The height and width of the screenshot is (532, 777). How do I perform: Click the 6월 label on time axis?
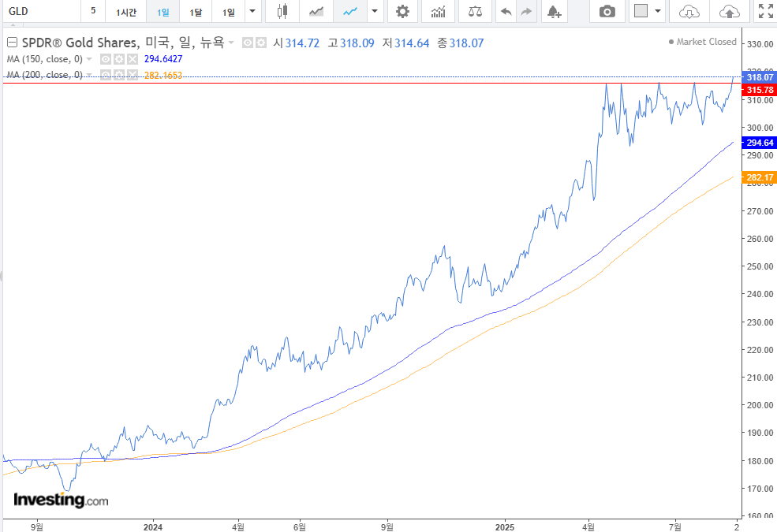click(299, 527)
